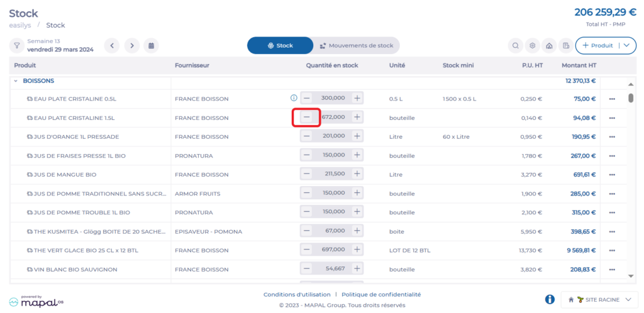This screenshot has width=644, height=313.
Task: Increase quantity of EAU PLATE CRISTALINE 1.5L
Action: pyautogui.click(x=357, y=118)
